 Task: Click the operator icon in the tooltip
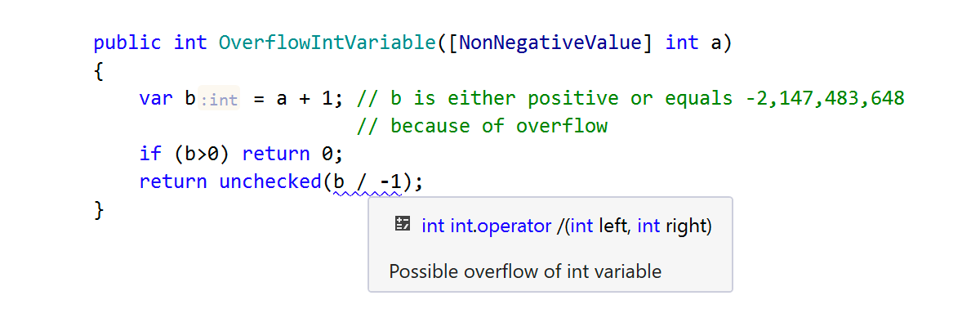tap(402, 225)
